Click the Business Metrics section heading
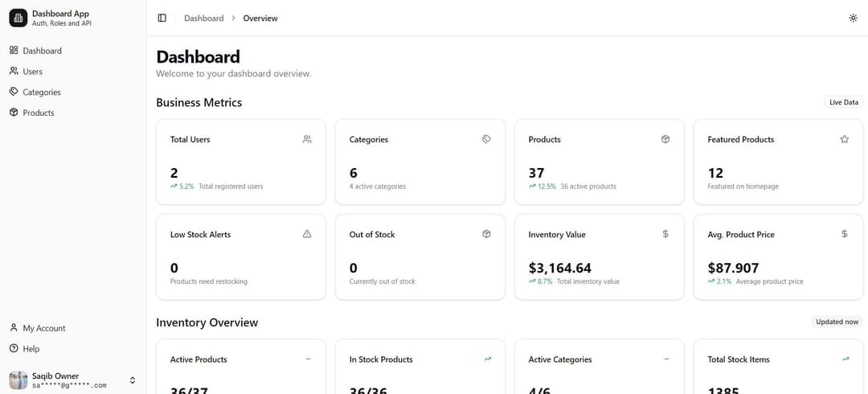868x394 pixels. pyautogui.click(x=199, y=102)
